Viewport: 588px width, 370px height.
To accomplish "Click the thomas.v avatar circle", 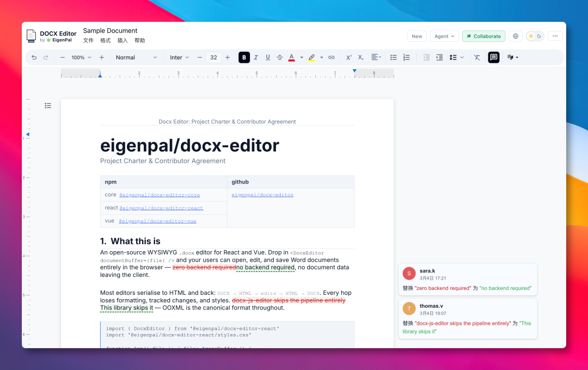I will click(x=409, y=308).
